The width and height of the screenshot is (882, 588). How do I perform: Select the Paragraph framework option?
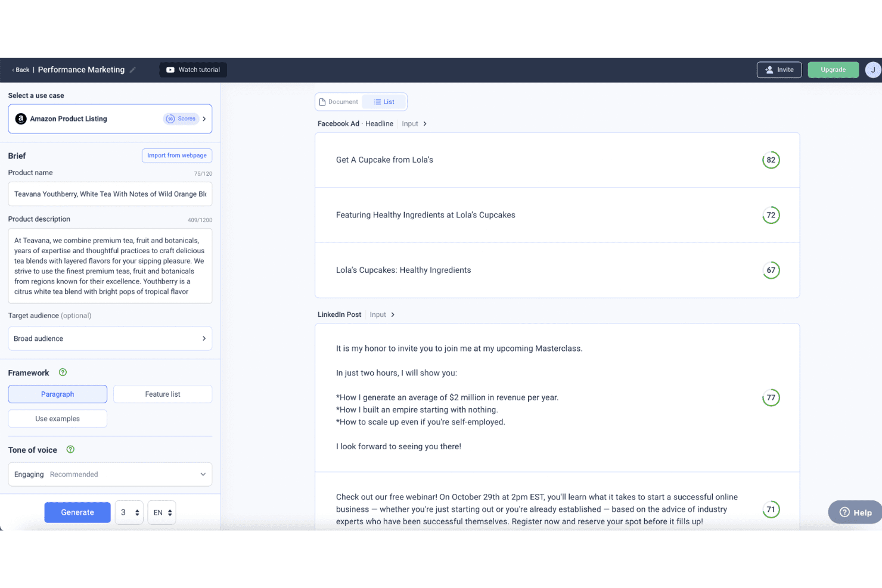(58, 394)
